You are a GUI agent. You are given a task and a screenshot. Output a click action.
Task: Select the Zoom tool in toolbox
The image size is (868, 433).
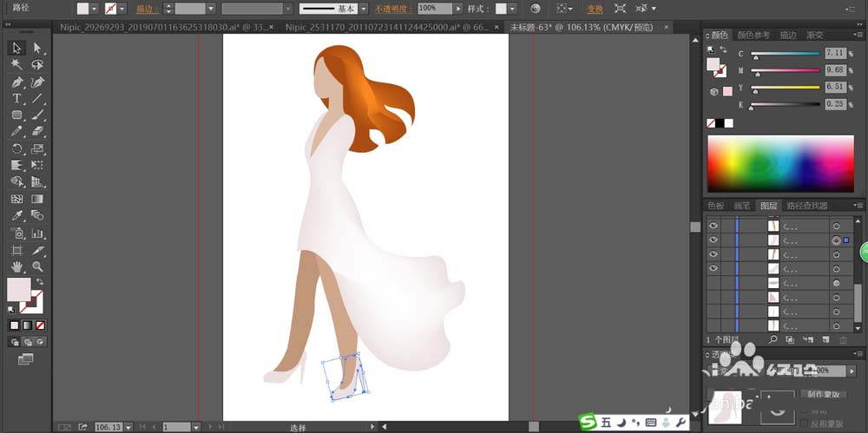37,266
